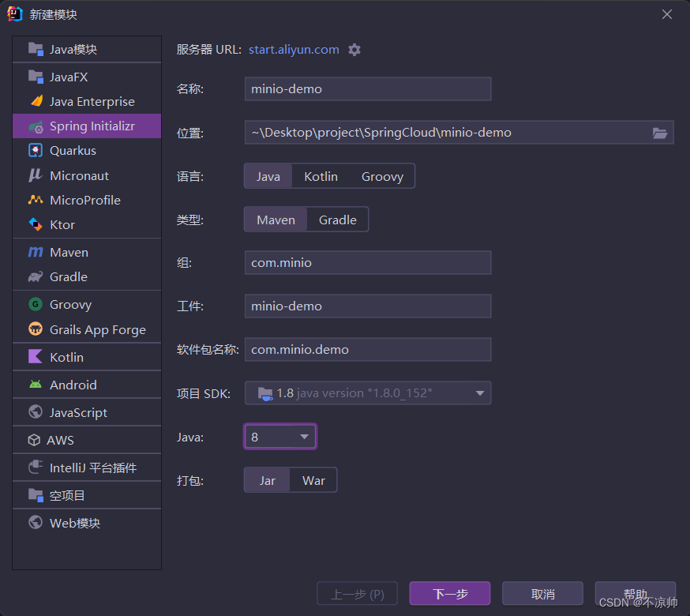
Task: Open the 项目 SDK dropdown arrow
Action: point(480,393)
